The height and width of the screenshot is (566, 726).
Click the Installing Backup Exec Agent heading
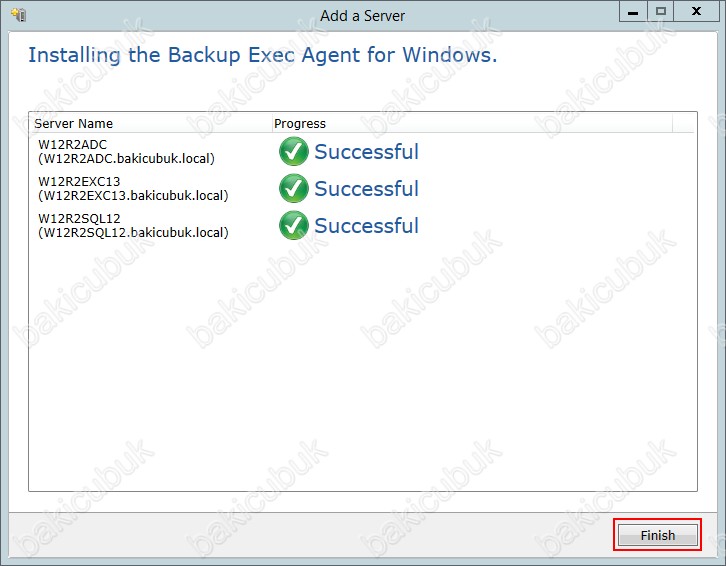[x=263, y=55]
